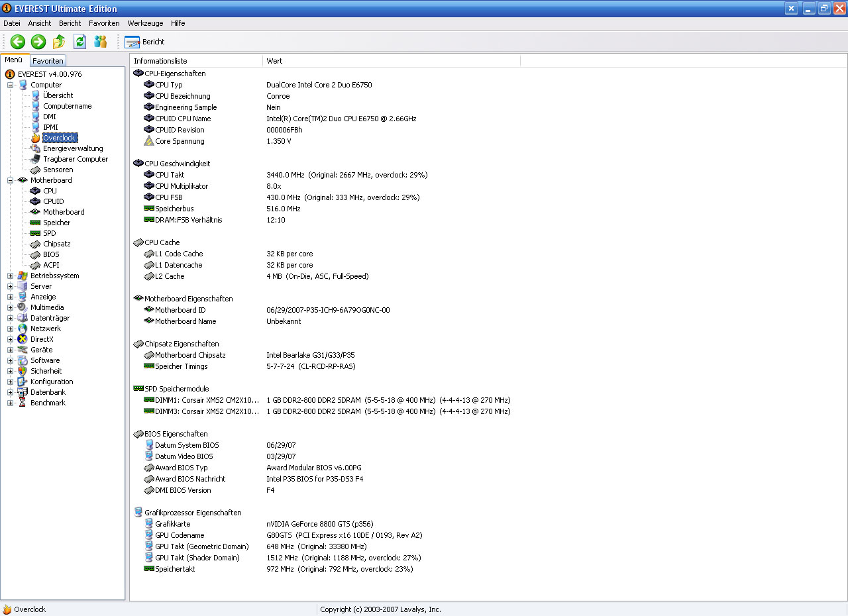
Task: Select the Speicher memory icon in tree
Action: click(36, 223)
